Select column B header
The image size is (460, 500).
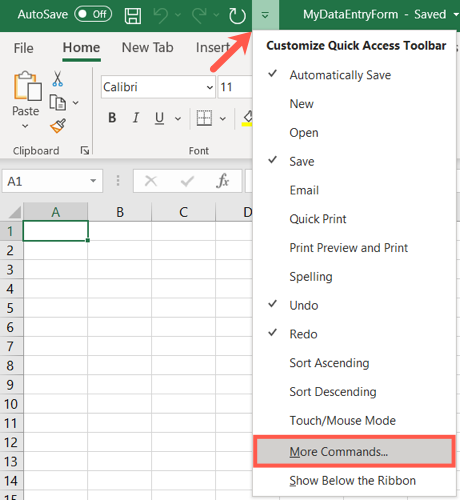click(x=120, y=212)
